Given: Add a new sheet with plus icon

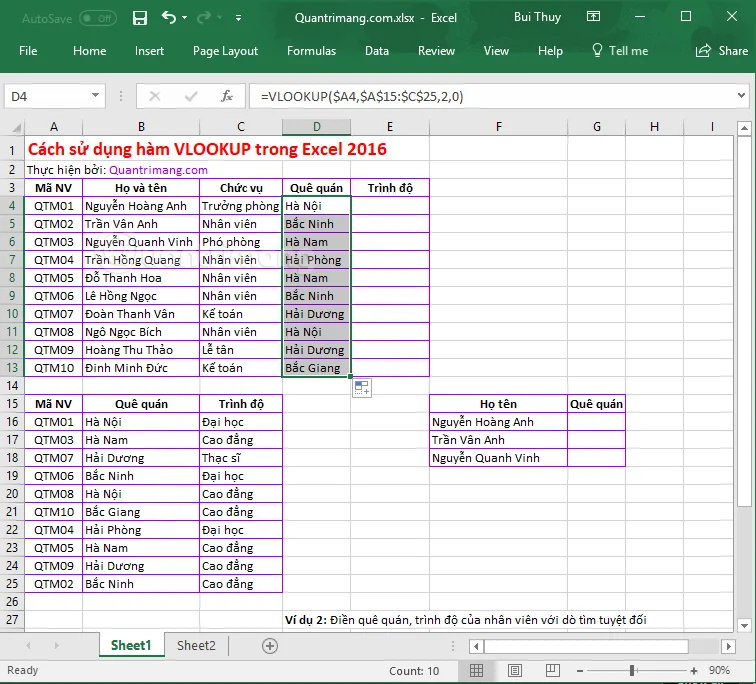Looking at the screenshot, I should click(270, 646).
